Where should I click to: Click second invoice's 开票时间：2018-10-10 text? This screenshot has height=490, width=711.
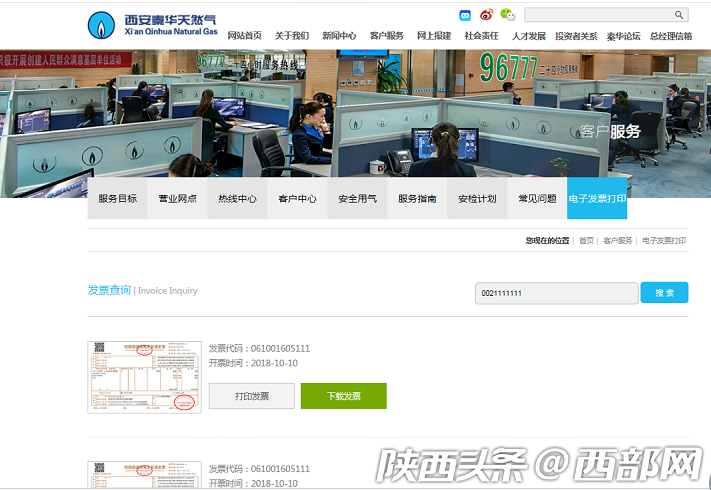coord(253,484)
